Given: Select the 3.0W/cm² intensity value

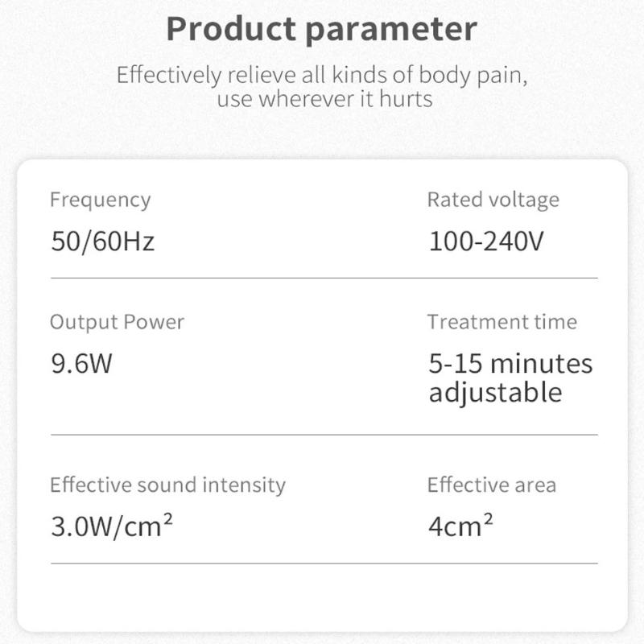Looking at the screenshot, I should pyautogui.click(x=113, y=527).
